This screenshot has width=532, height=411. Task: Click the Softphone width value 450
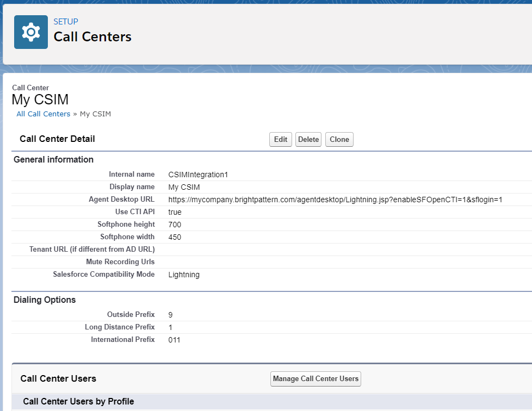pos(175,238)
